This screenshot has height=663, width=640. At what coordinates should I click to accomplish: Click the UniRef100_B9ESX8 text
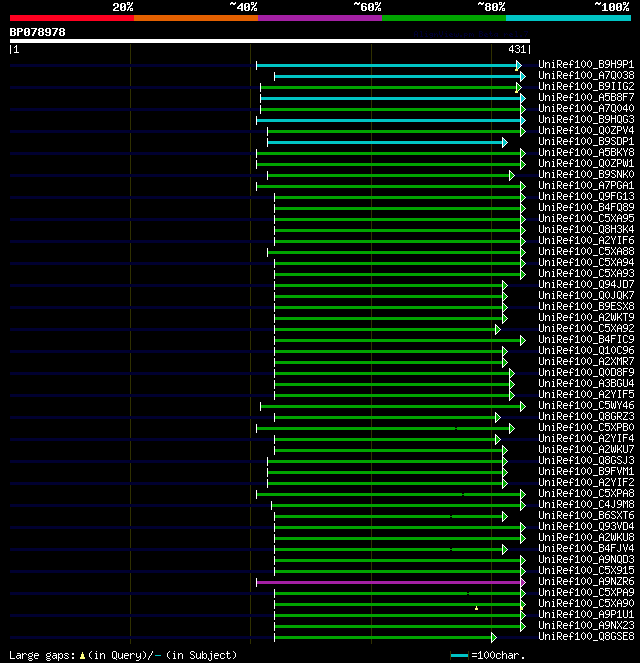pos(586,306)
